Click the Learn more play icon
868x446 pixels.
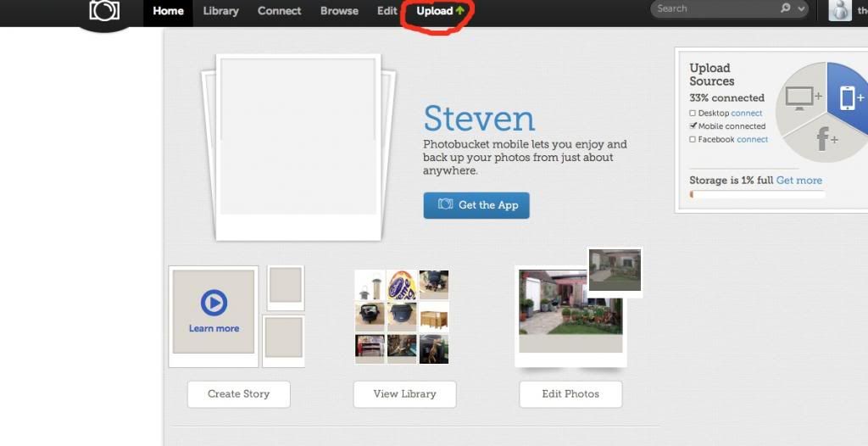(214, 303)
